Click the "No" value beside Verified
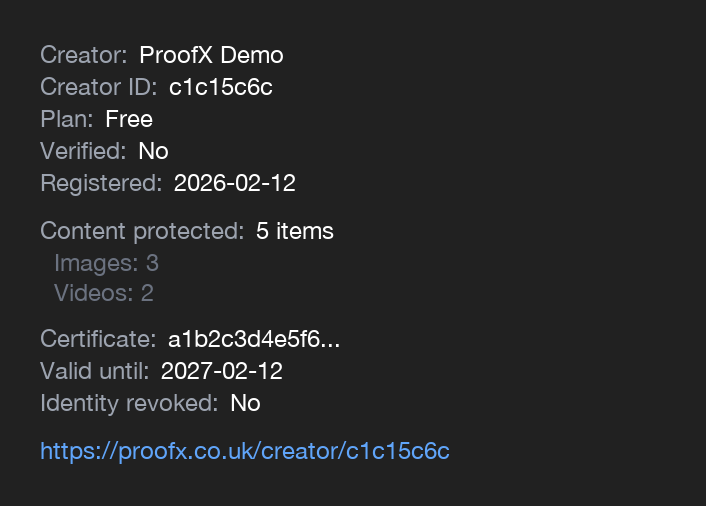The width and height of the screenshot is (706, 506). coord(153,151)
